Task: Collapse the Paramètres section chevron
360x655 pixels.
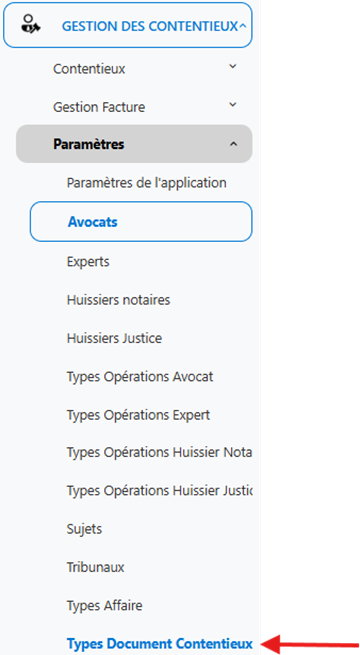Action: [x=233, y=144]
